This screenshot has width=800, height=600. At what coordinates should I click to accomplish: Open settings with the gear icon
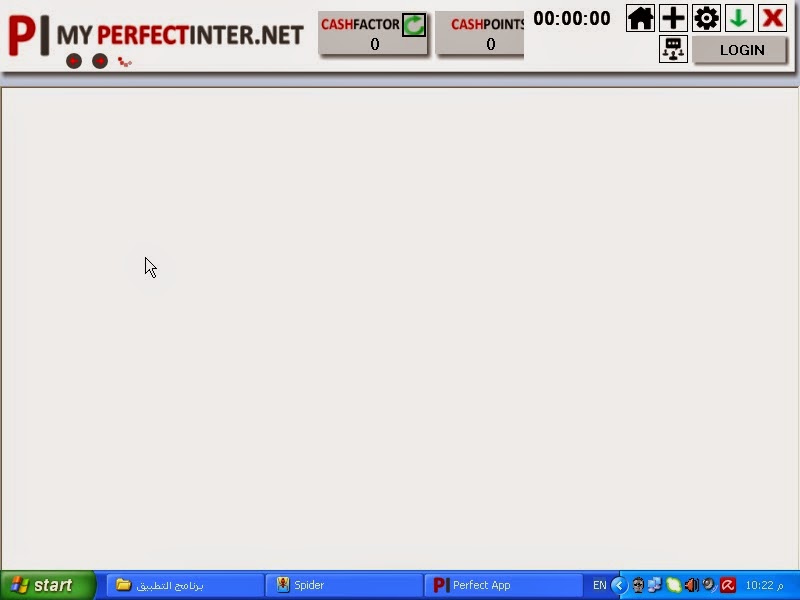pos(707,18)
